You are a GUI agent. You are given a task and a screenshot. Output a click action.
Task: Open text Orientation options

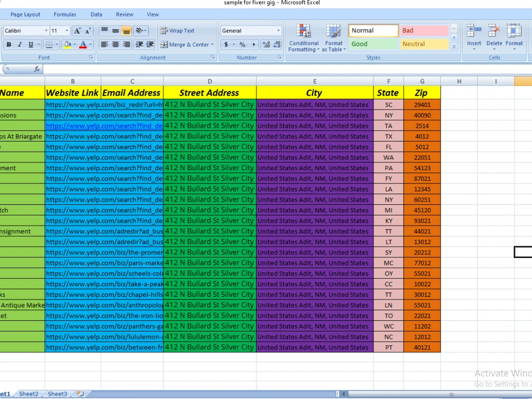[x=140, y=31]
